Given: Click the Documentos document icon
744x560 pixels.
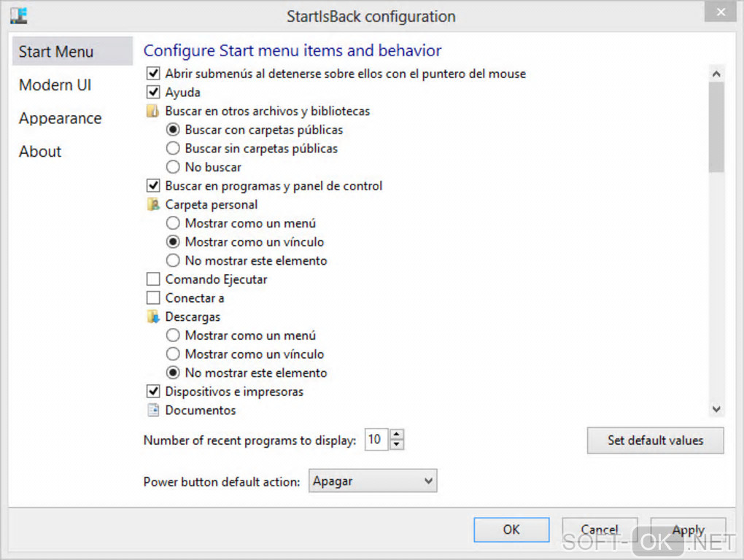Looking at the screenshot, I should pyautogui.click(x=152, y=410).
